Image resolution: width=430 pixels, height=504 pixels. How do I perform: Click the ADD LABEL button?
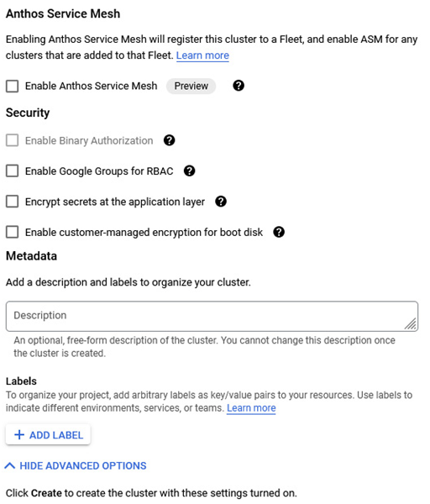click(48, 435)
